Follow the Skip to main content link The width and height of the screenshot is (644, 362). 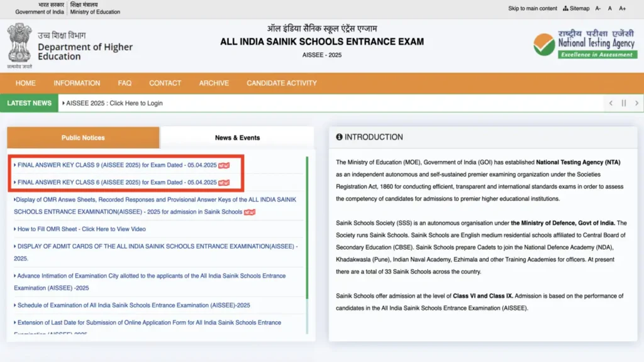(533, 8)
